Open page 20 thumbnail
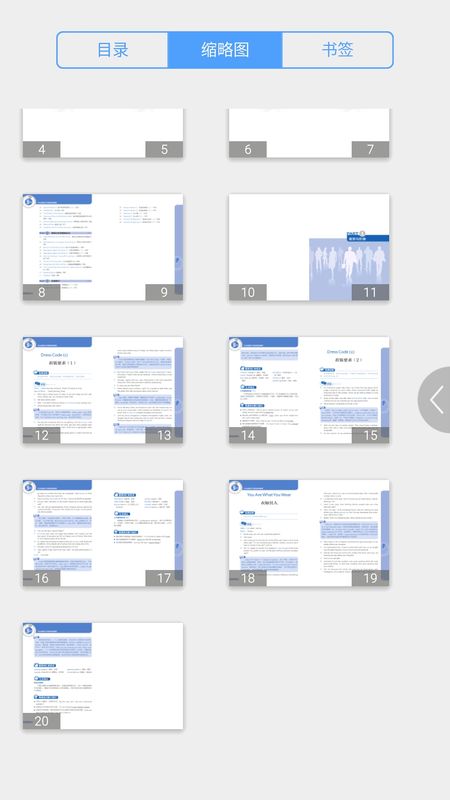450x800 pixels. pyautogui.click(x=103, y=676)
